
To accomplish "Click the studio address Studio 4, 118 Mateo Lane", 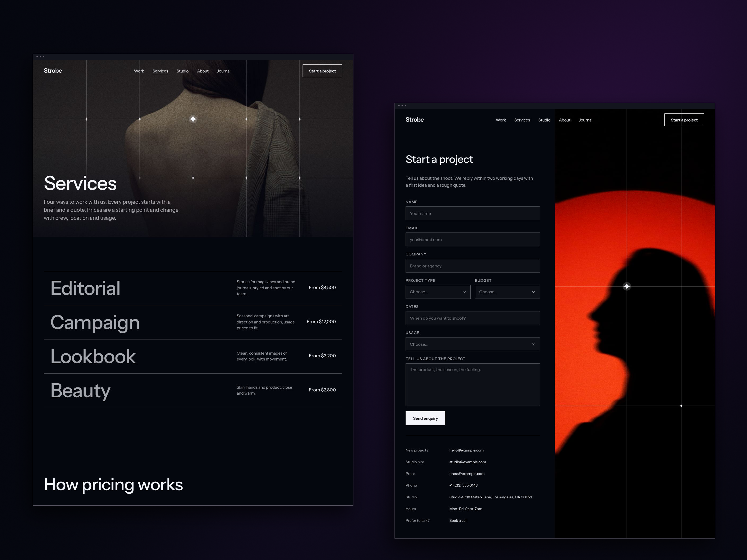I will tap(490, 497).
